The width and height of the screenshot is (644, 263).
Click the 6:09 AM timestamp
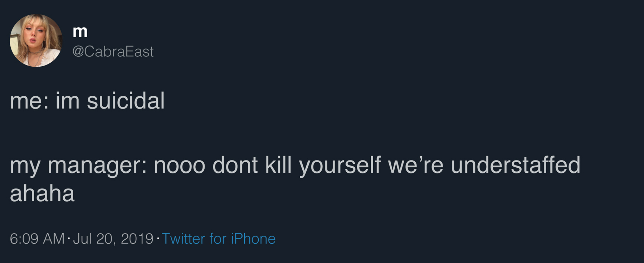(x=37, y=239)
